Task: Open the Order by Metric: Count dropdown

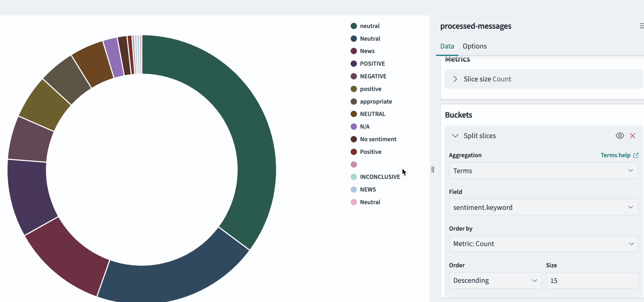Action: (544, 244)
